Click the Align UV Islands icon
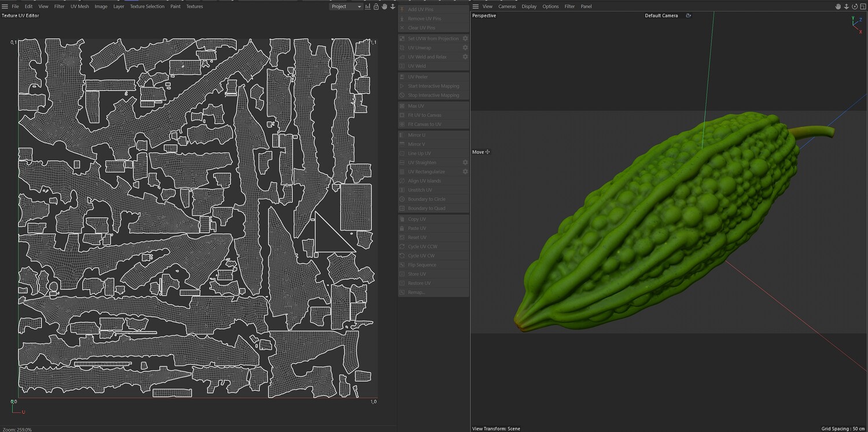Image resolution: width=868 pixels, height=432 pixels. pyautogui.click(x=402, y=181)
